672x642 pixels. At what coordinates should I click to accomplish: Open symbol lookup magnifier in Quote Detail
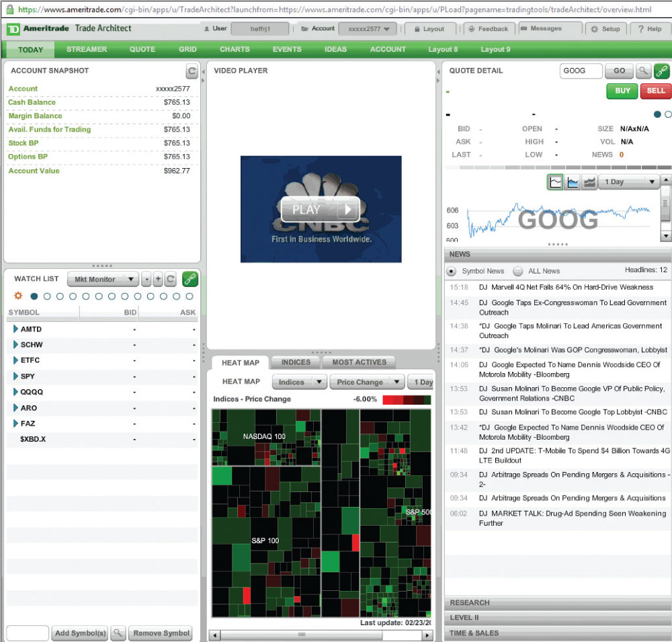click(643, 71)
